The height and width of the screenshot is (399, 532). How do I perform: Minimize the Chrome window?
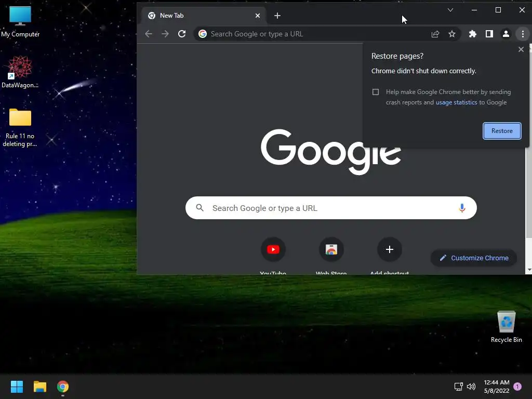[474, 10]
